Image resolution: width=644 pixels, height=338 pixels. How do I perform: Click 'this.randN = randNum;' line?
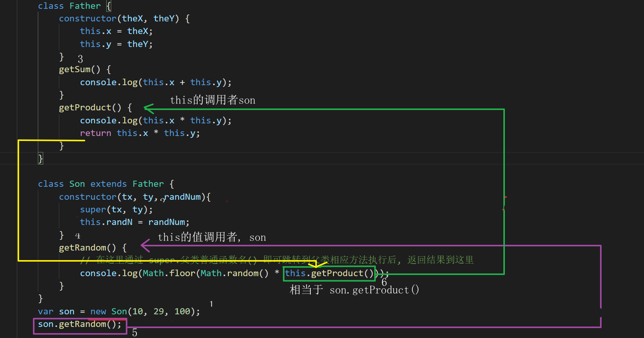click(135, 222)
